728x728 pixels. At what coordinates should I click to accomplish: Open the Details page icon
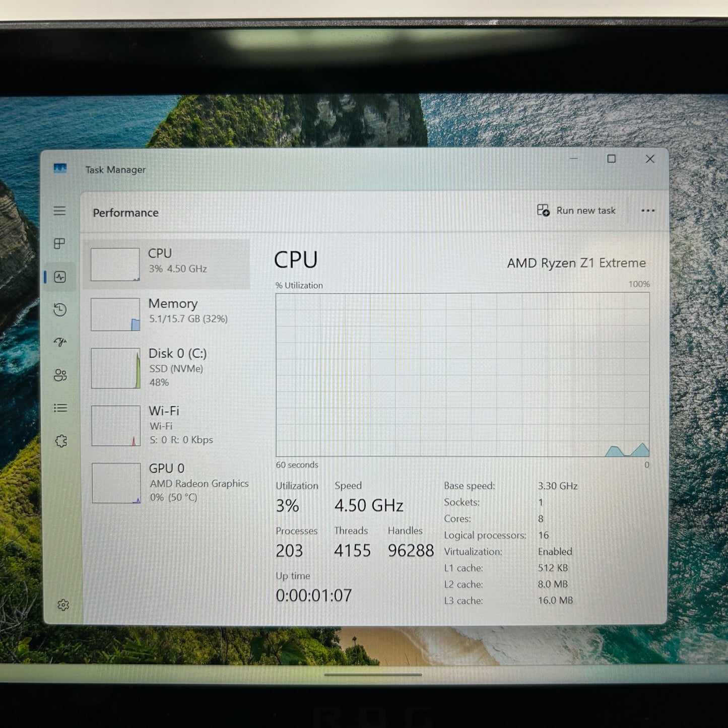60,408
